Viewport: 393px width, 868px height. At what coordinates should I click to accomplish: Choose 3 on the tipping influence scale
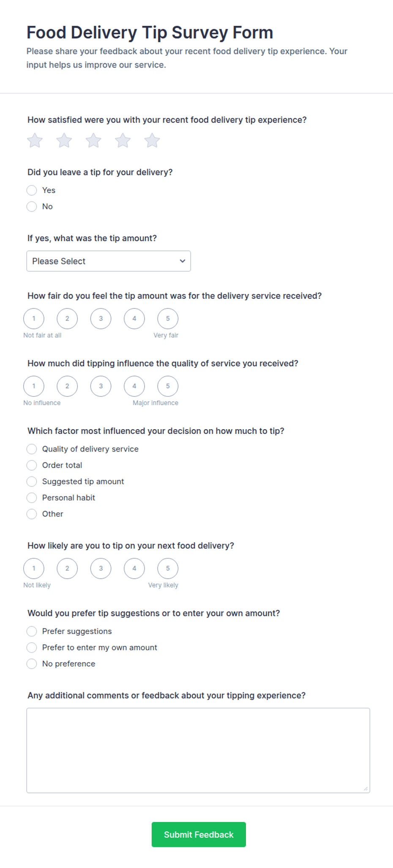[101, 386]
